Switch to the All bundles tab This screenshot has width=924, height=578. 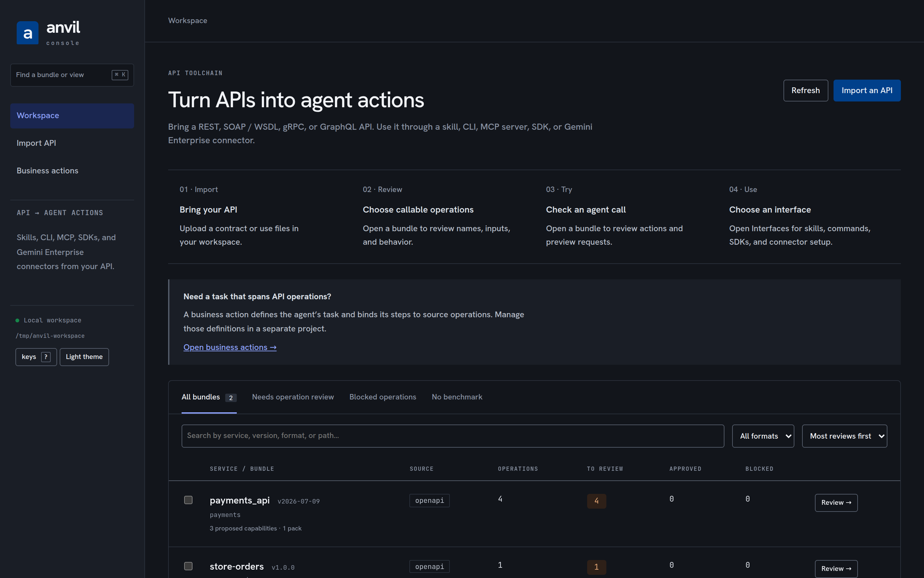pos(209,397)
